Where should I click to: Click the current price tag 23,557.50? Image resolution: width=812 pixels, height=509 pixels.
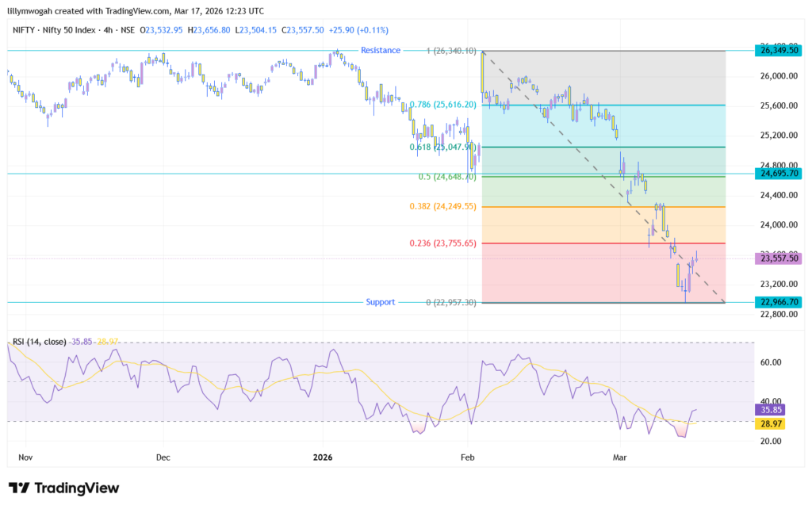tap(778, 258)
